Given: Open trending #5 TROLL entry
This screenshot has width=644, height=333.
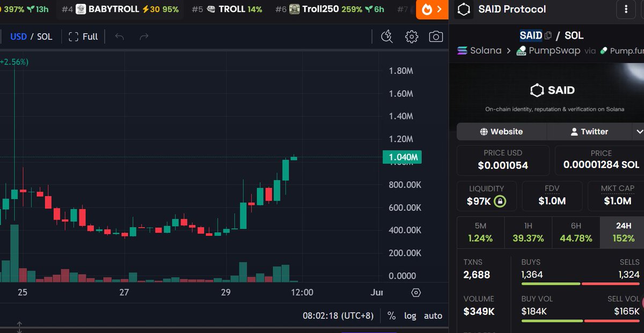Looking at the screenshot, I should click(x=227, y=9).
